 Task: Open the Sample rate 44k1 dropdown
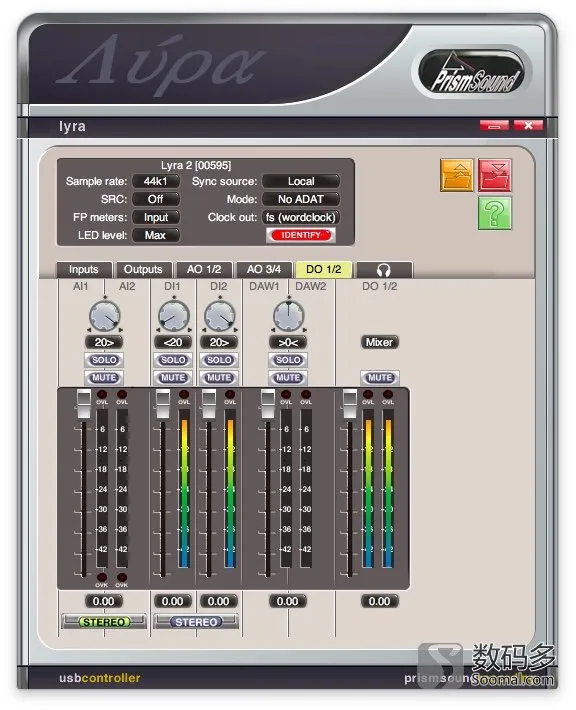point(156,181)
